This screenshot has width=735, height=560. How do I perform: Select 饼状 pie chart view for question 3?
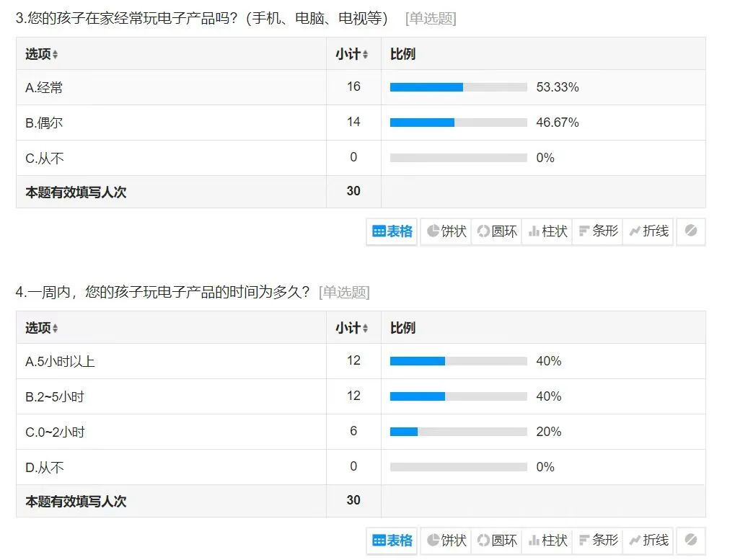446,231
